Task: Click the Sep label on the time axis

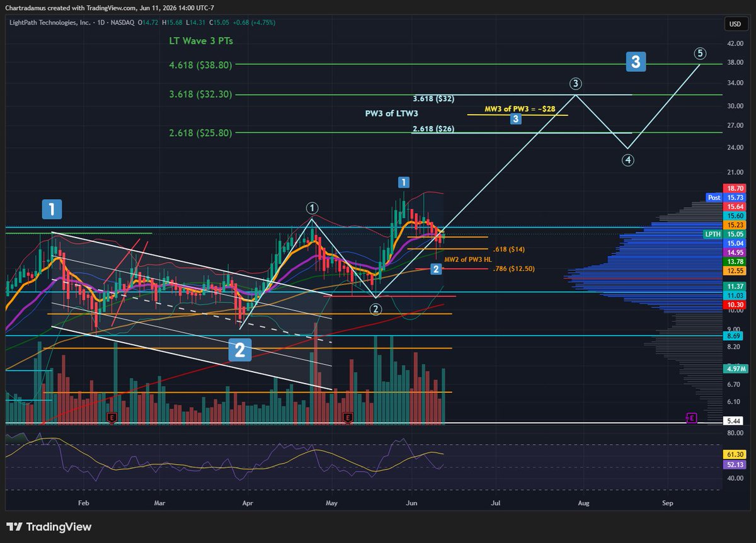Action: 667,503
